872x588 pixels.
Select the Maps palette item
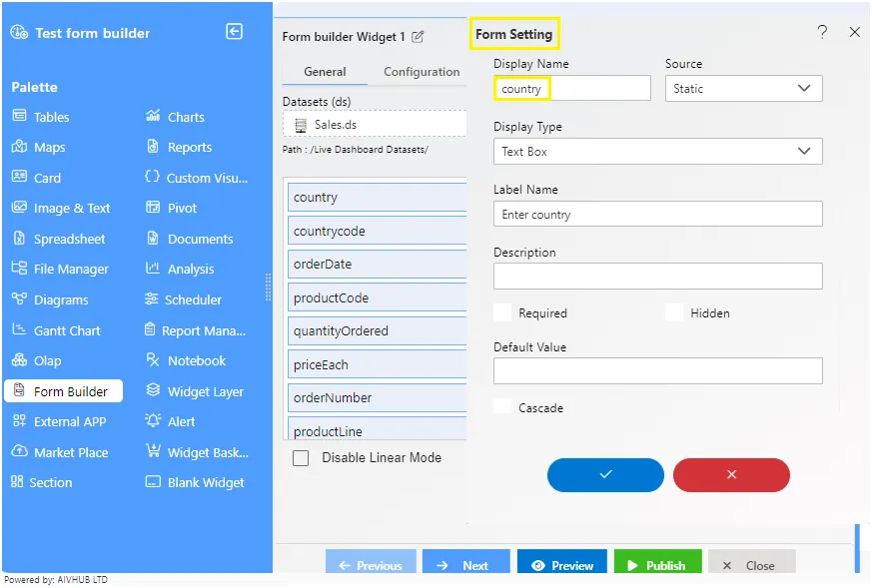pyautogui.click(x=38, y=148)
